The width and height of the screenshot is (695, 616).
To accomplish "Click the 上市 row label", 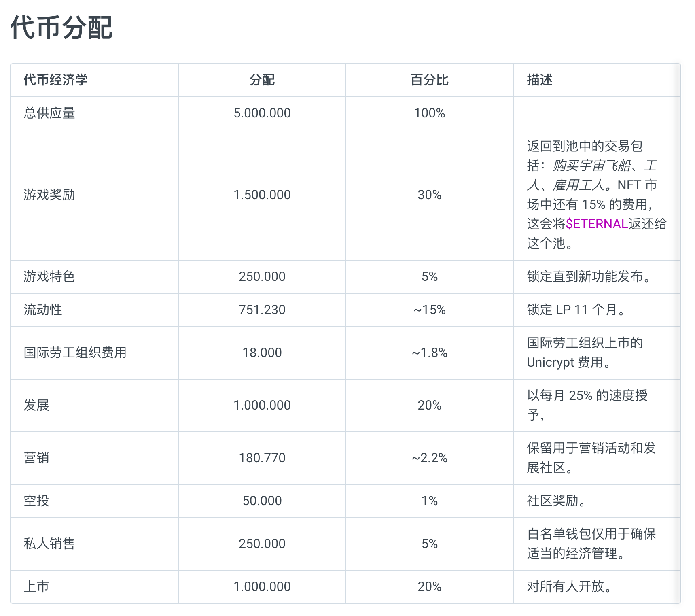I will pyautogui.click(x=36, y=586).
